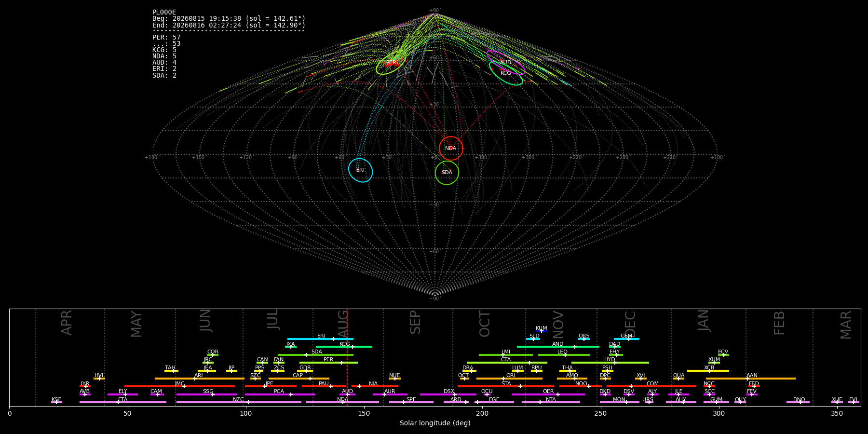Select the KCG green radiant ellipse
Image resolution: width=868 pixels, height=434 pixels.
tap(506, 73)
